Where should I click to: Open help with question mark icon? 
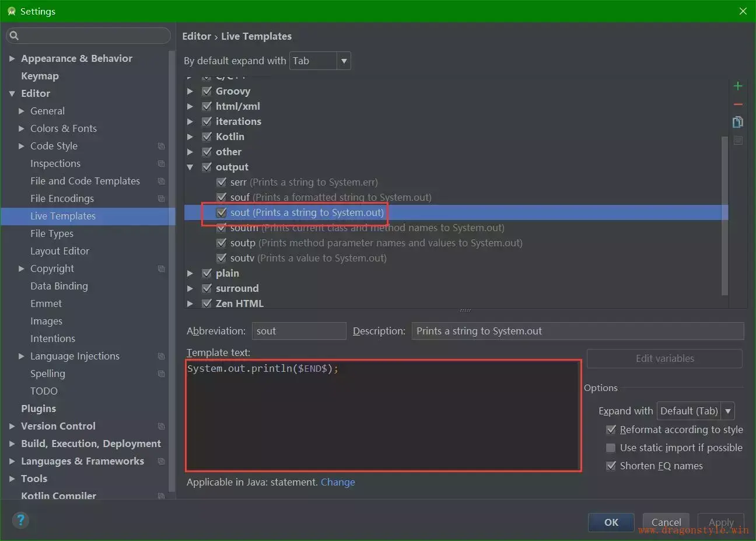pos(20,520)
